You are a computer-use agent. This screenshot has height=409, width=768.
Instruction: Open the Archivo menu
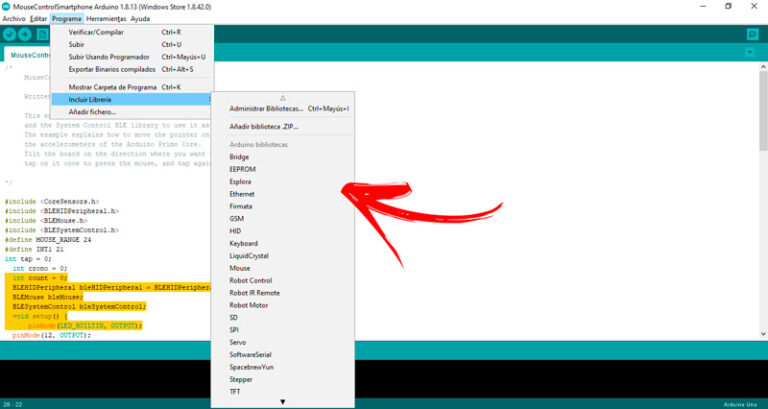tap(13, 19)
